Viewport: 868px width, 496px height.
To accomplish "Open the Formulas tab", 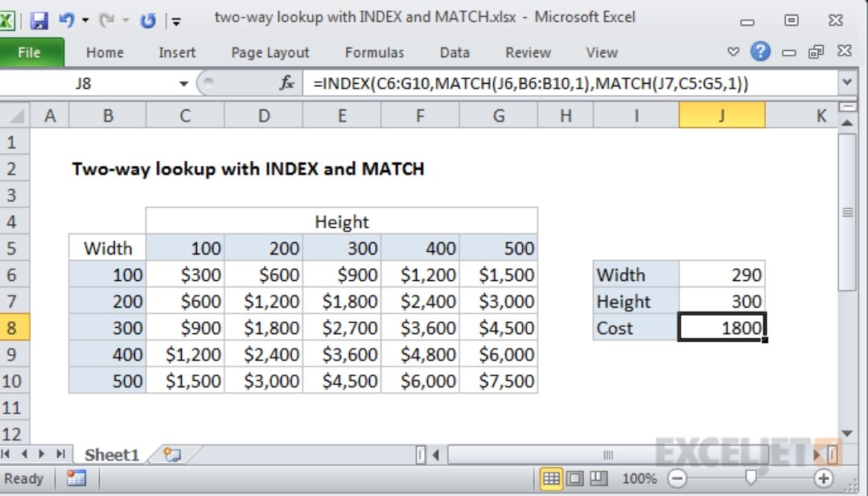I will click(374, 52).
